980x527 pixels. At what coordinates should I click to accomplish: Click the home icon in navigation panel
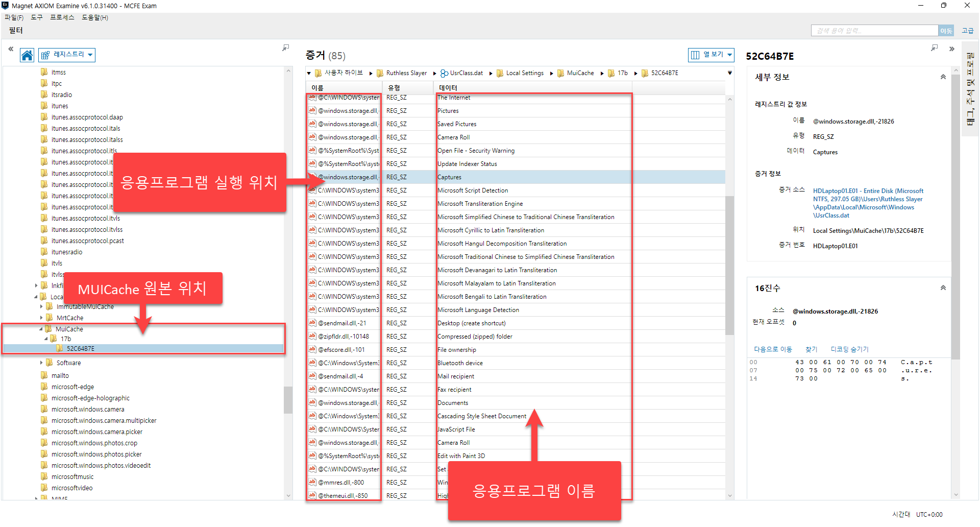pos(27,55)
